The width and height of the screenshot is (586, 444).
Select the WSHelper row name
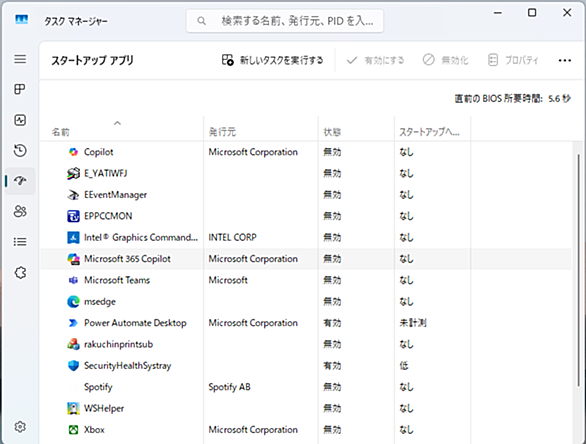point(104,408)
